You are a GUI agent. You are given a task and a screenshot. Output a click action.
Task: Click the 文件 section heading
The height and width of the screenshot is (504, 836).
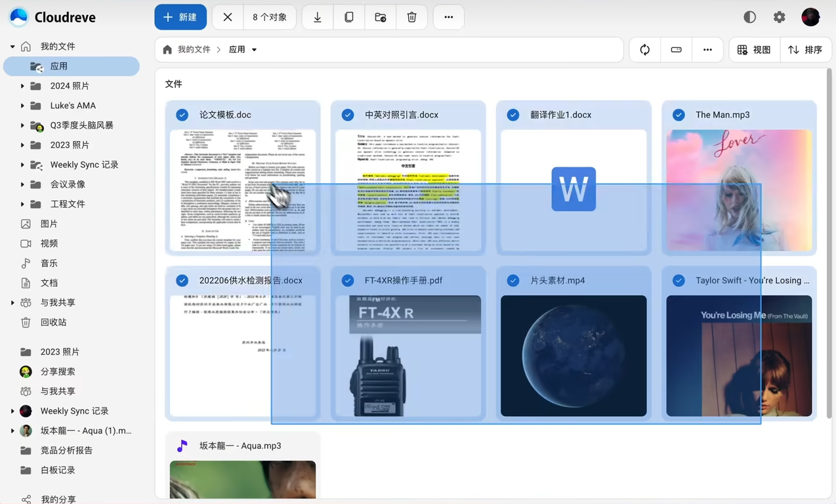coord(173,84)
